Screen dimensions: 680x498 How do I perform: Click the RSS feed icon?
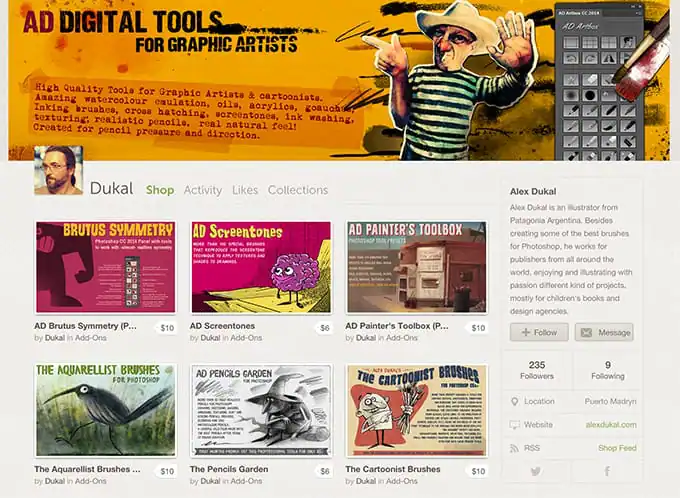(514, 448)
